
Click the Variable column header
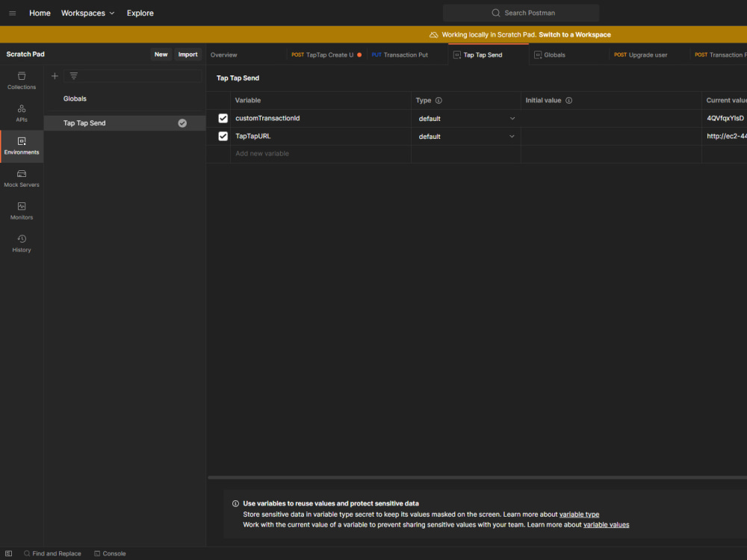pyautogui.click(x=248, y=101)
